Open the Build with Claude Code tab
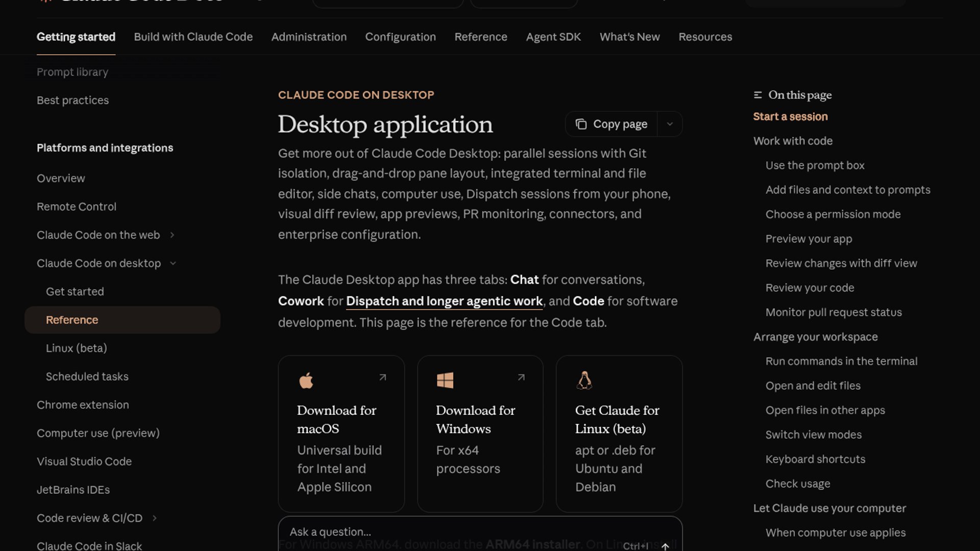Image resolution: width=980 pixels, height=551 pixels. pyautogui.click(x=193, y=37)
